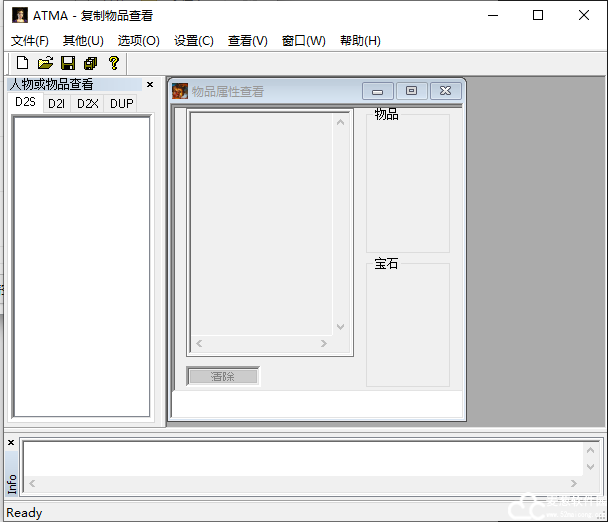Viewport: 608px width, 522px height.
Task: Maximize the 物品属性查看 child window
Action: pos(411,91)
